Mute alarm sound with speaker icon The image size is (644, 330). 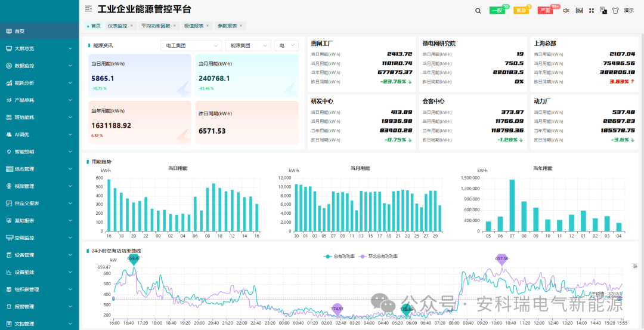point(566,11)
